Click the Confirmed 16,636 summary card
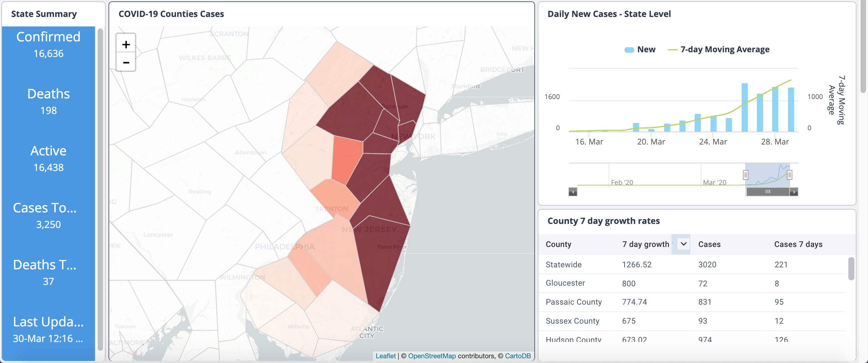The height and width of the screenshot is (363, 868). click(x=48, y=44)
